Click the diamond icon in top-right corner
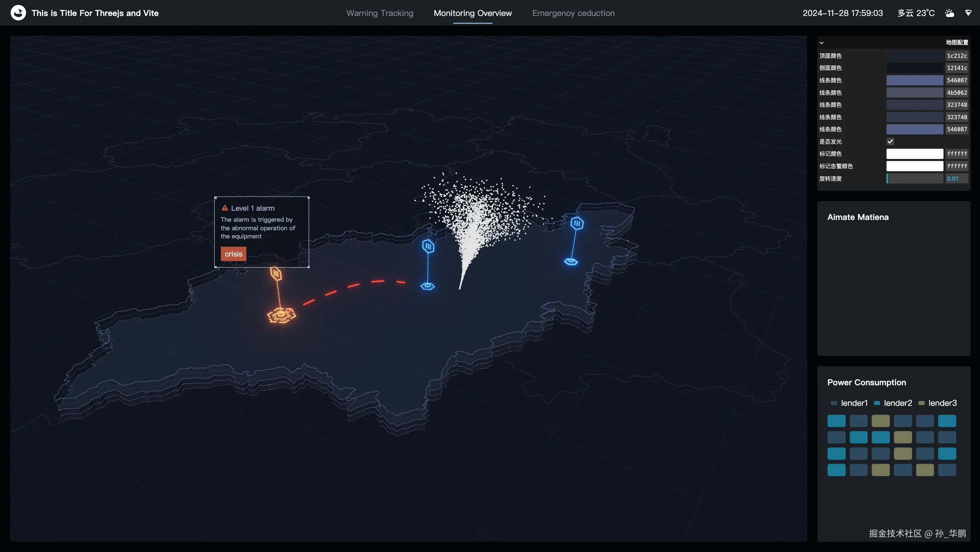Image resolution: width=980 pixels, height=552 pixels. 968,13
